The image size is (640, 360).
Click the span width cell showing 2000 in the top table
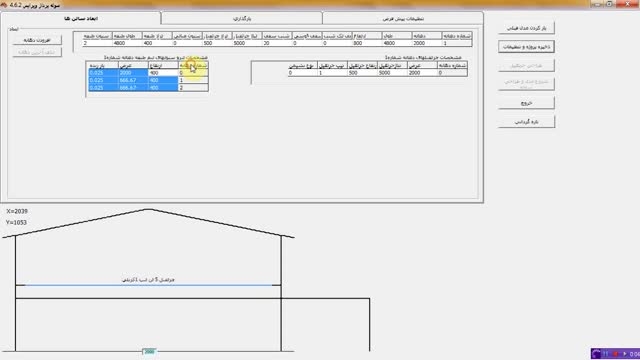point(427,43)
